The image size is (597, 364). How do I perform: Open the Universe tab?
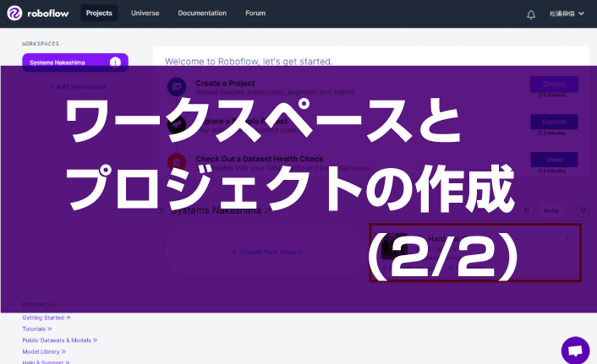(145, 14)
